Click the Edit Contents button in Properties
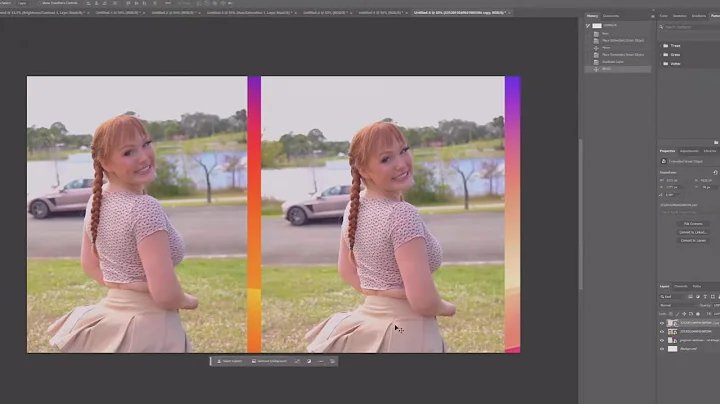 (x=693, y=224)
